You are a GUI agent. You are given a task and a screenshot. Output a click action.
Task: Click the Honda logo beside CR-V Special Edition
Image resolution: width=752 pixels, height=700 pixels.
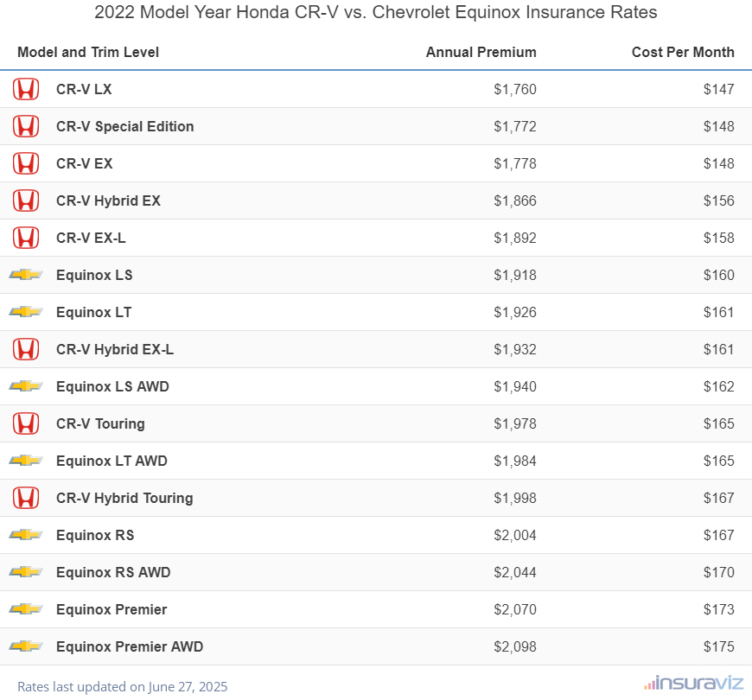pos(26,126)
